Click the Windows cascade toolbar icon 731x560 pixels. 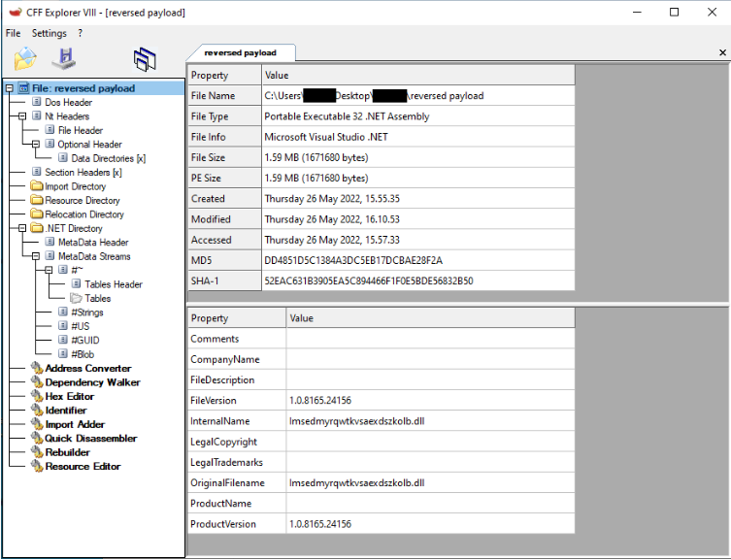[x=145, y=59]
